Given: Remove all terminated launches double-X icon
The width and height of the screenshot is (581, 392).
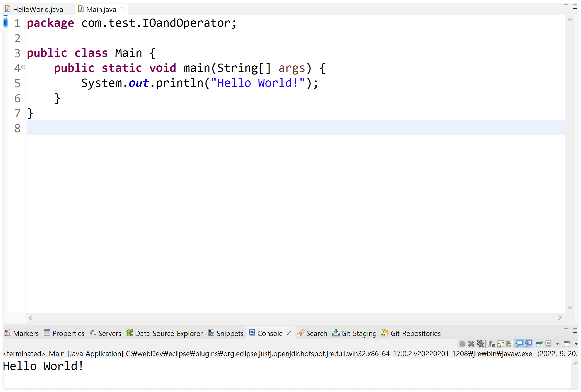Looking at the screenshot, I should pyautogui.click(x=480, y=344).
